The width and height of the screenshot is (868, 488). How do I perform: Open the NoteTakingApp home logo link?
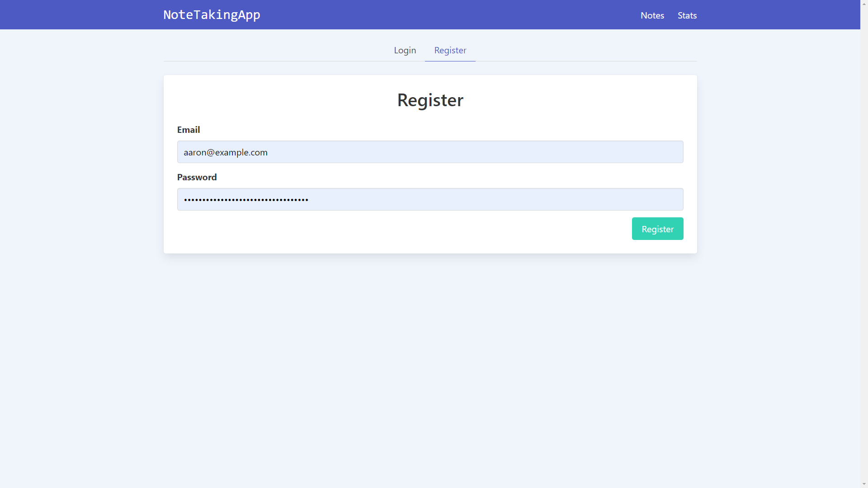pos(212,15)
